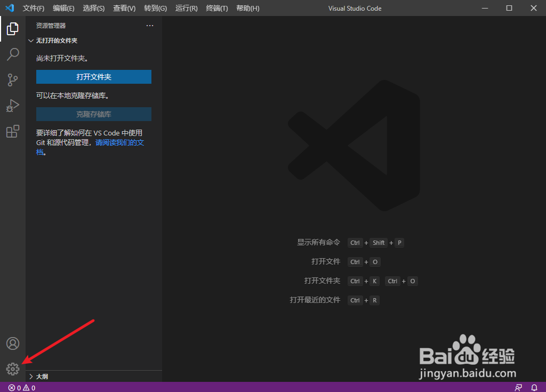546x392 pixels.
Task: Maximize the Visual Studio Code window
Action: (509, 8)
